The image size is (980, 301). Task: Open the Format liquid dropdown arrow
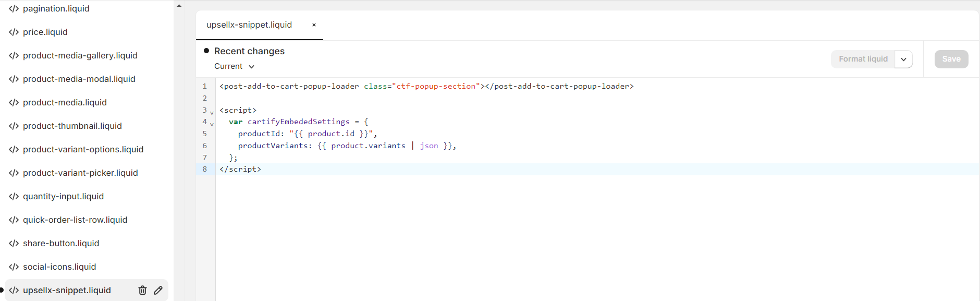pos(903,59)
